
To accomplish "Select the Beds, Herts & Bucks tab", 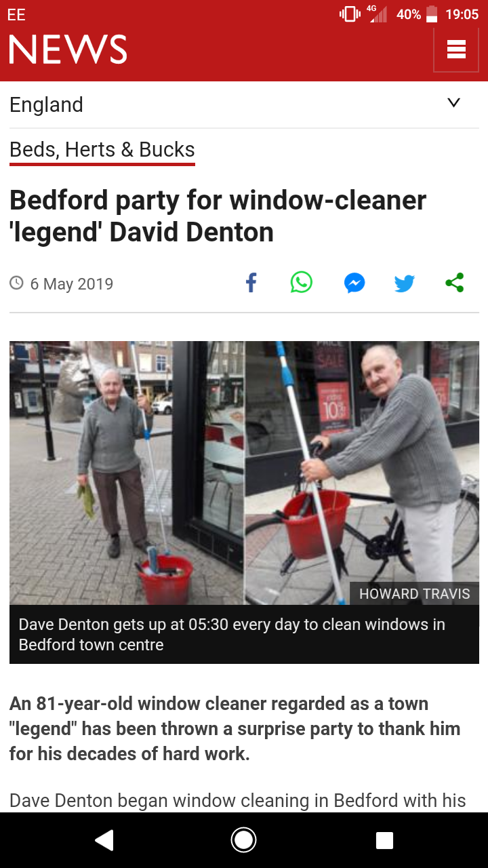I will [x=102, y=150].
